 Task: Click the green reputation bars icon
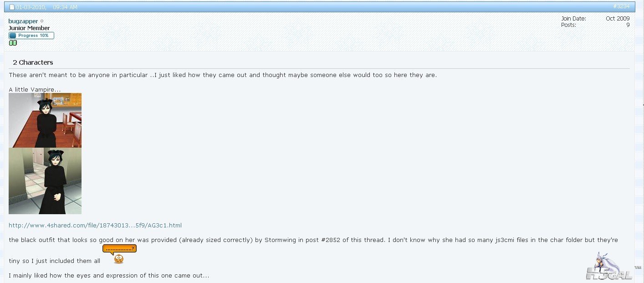(13, 43)
